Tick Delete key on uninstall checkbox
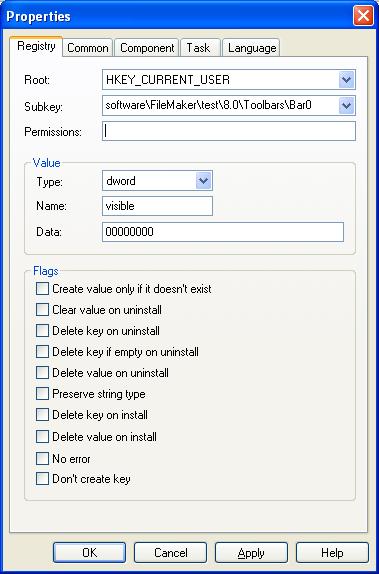The width and height of the screenshot is (379, 574). pos(42,331)
